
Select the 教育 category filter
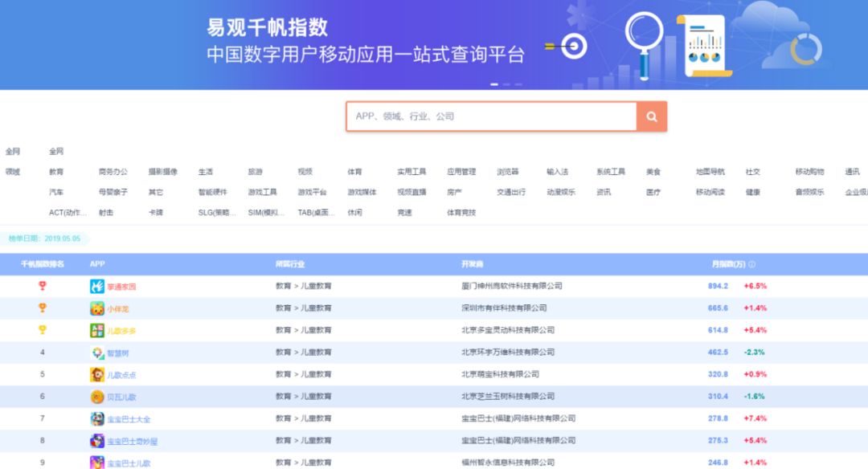click(x=56, y=172)
